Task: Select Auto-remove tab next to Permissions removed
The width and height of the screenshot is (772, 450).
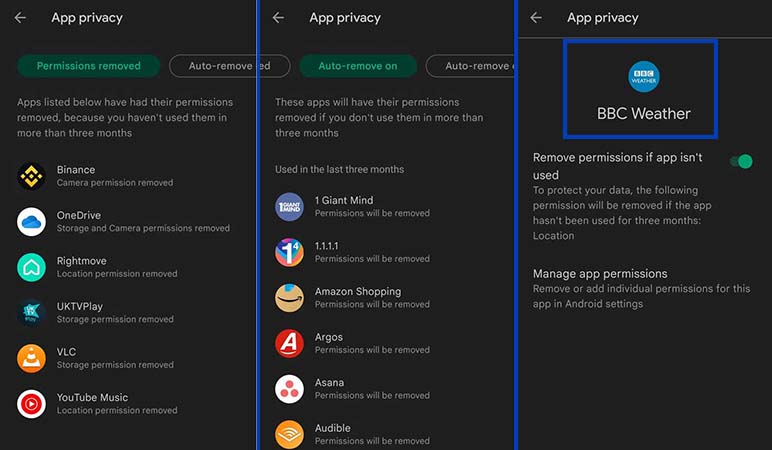Action: [x=213, y=66]
